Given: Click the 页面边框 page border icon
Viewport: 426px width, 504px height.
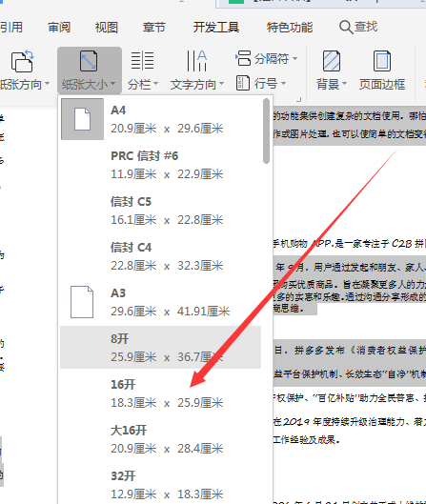Looking at the screenshot, I should click(x=382, y=61).
